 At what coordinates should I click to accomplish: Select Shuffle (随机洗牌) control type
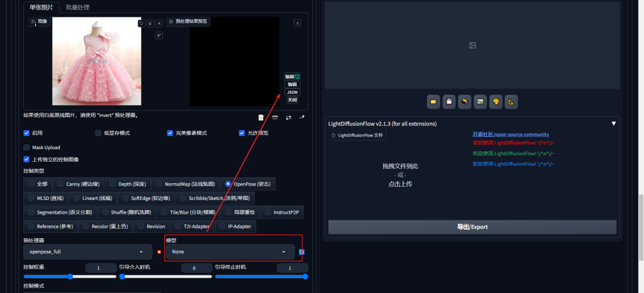click(x=126, y=212)
